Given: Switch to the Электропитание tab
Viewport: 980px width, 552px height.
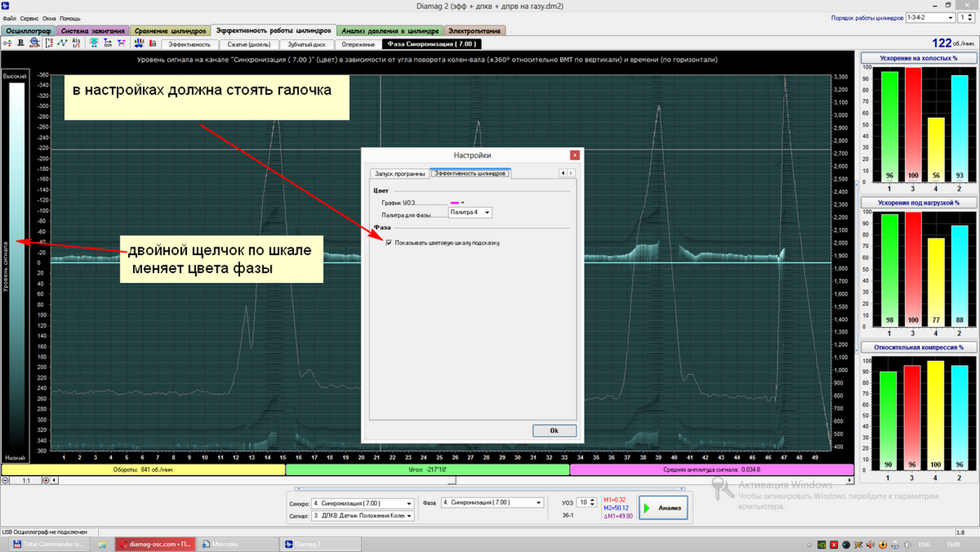Looking at the screenshot, I should click(x=473, y=31).
